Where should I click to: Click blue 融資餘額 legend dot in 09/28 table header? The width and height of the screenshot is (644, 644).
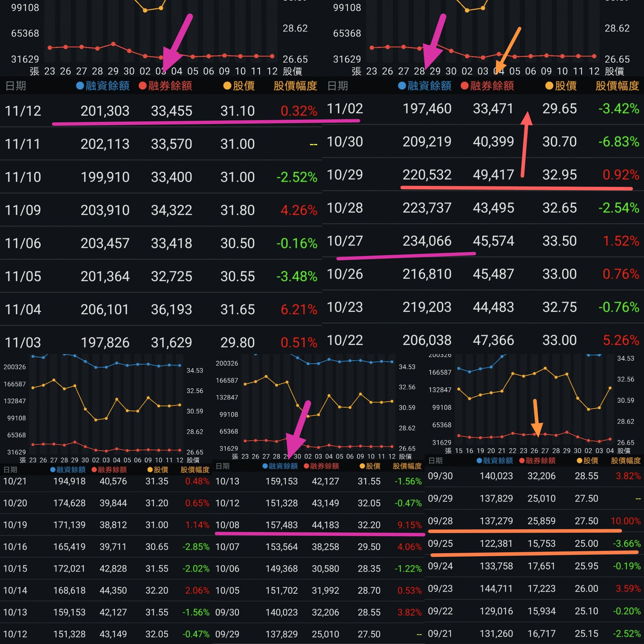tap(479, 461)
